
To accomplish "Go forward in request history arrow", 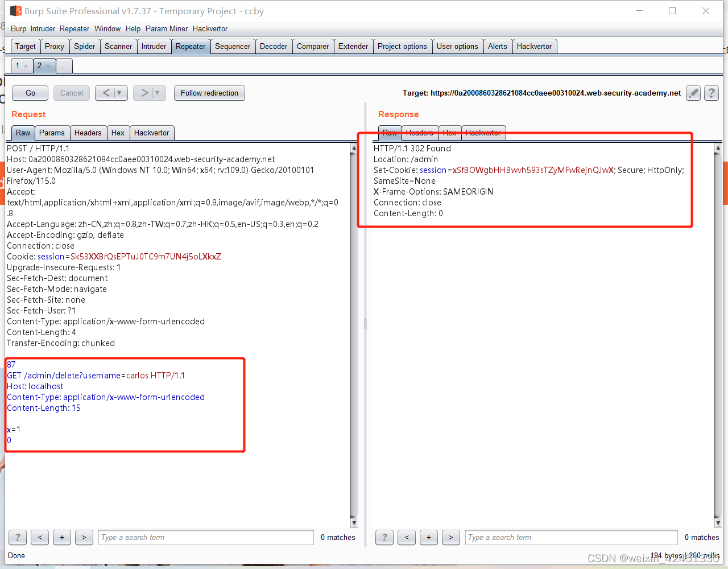I will [x=144, y=93].
